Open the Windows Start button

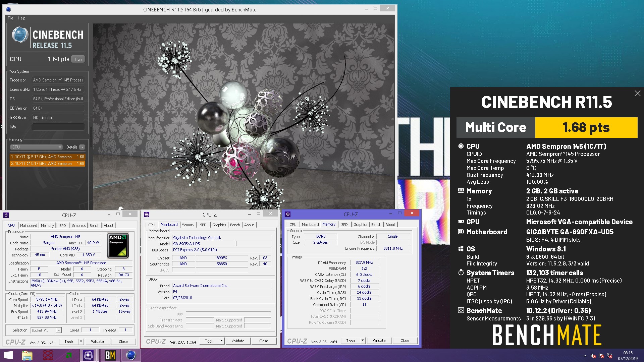(x=8, y=355)
